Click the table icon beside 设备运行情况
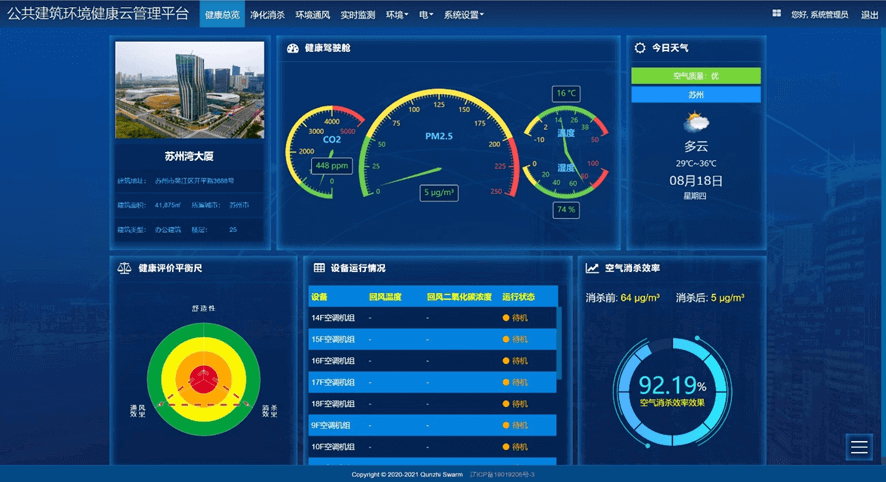 coord(319,268)
